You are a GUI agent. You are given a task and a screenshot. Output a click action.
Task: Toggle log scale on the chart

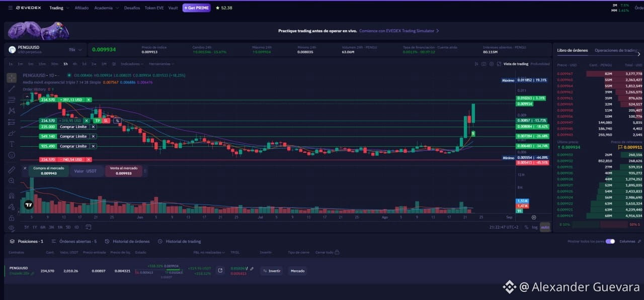(534, 227)
